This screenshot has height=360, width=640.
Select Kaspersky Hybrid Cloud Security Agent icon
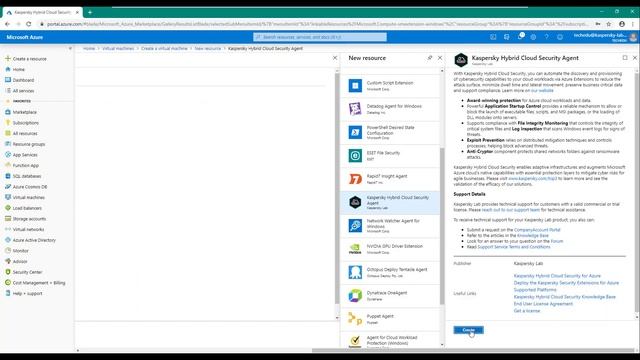pos(355,202)
